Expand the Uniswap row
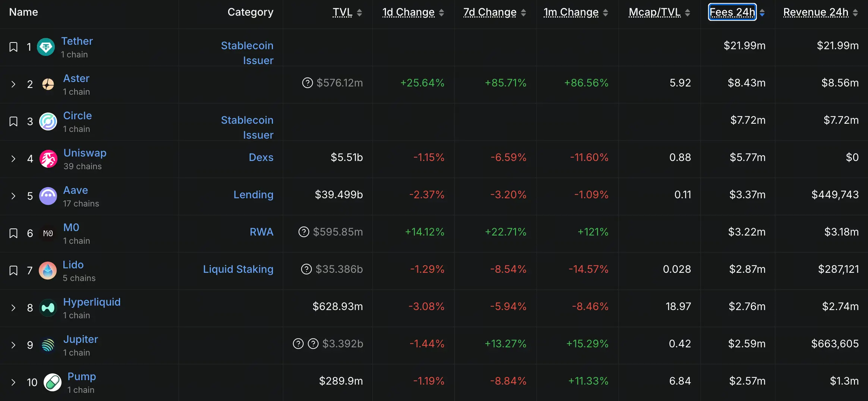 (x=13, y=159)
